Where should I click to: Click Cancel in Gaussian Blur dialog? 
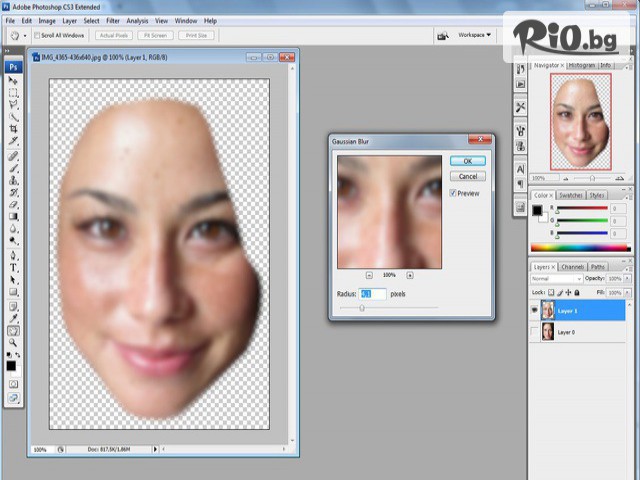click(x=467, y=176)
